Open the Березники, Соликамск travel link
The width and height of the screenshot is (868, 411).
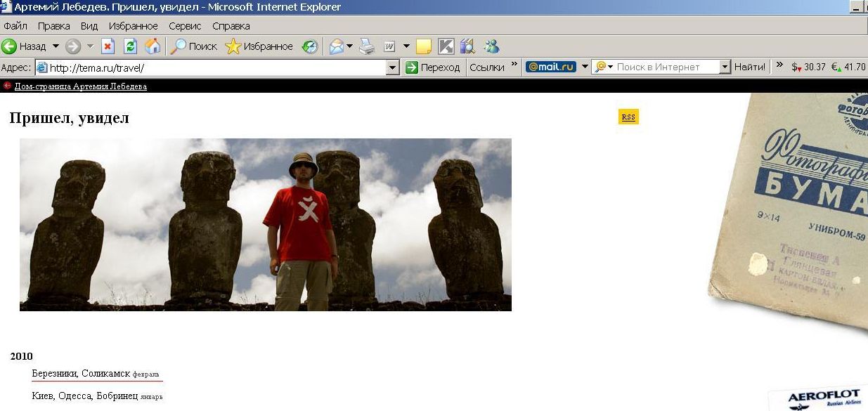[x=81, y=373]
